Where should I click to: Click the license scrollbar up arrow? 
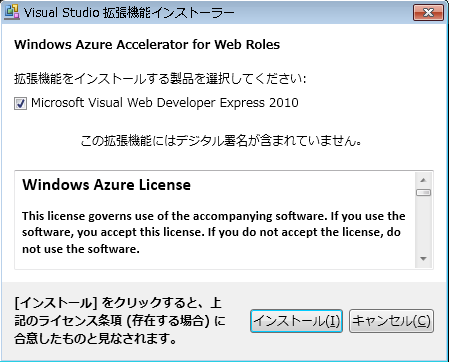[x=423, y=180]
